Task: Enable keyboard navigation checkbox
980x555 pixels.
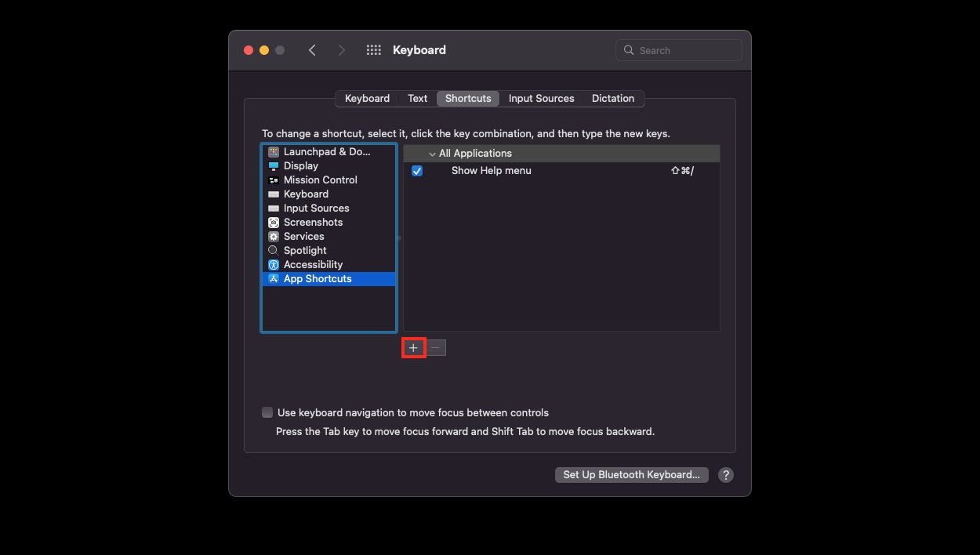Action: (x=267, y=412)
